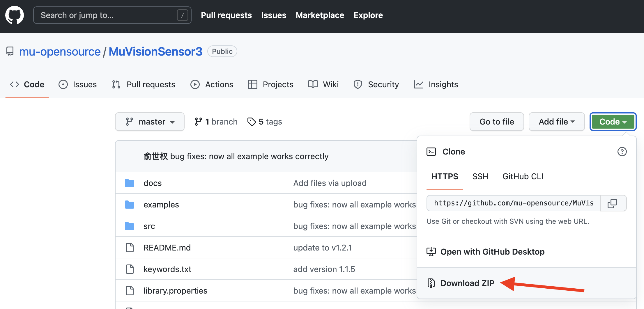Open the mu-opensource owner link
This screenshot has width=644, height=309.
60,51
